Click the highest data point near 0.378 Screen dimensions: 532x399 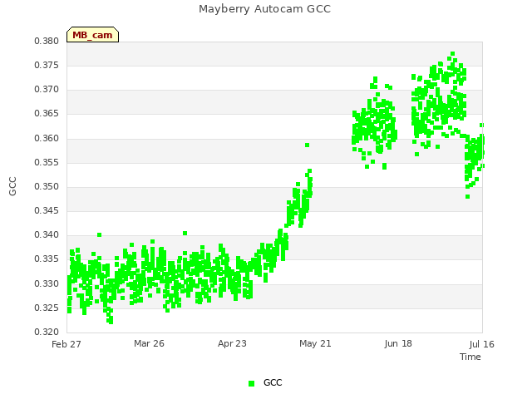pyautogui.click(x=452, y=53)
